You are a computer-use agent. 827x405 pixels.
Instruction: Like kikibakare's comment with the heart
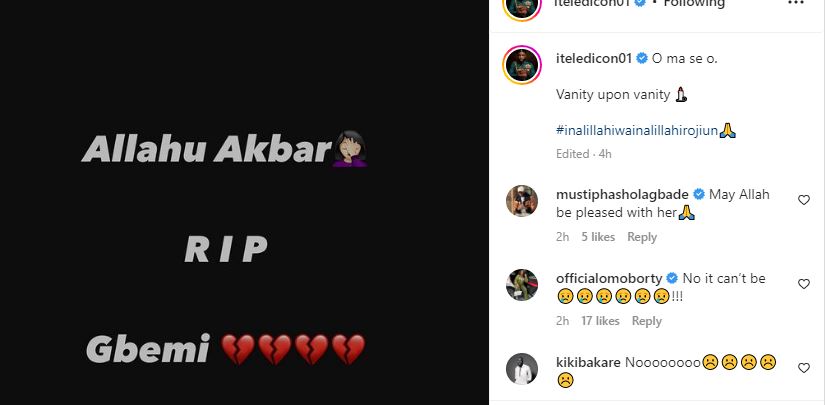[x=803, y=368]
